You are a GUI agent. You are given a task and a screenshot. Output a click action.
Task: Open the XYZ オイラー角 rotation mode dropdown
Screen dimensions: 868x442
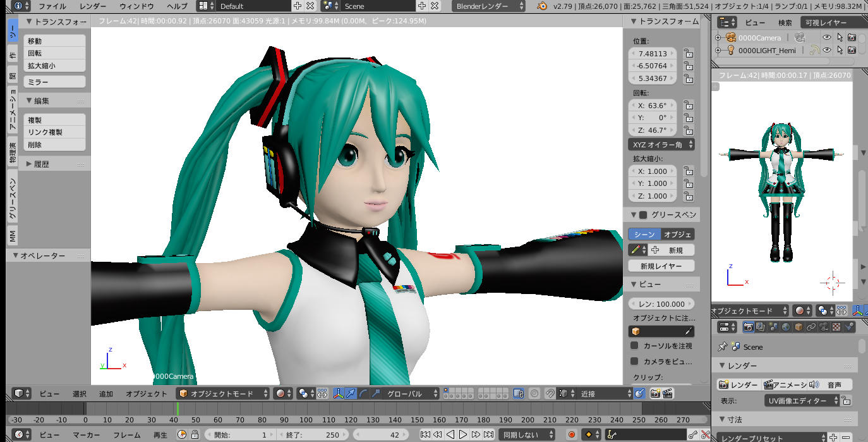661,145
